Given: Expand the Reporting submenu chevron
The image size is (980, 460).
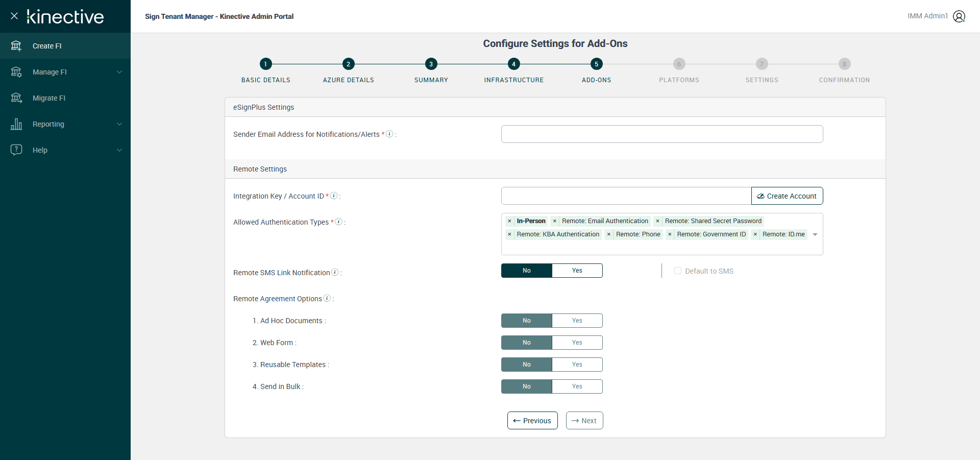Looking at the screenshot, I should [x=119, y=124].
